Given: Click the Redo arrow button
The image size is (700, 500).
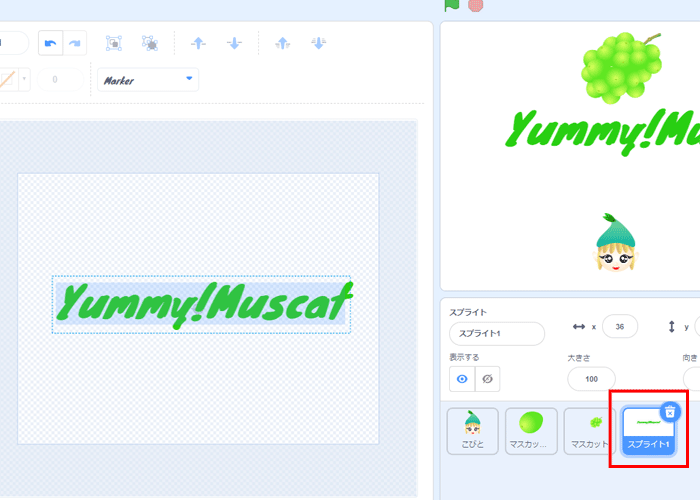Looking at the screenshot, I should click(75, 43).
